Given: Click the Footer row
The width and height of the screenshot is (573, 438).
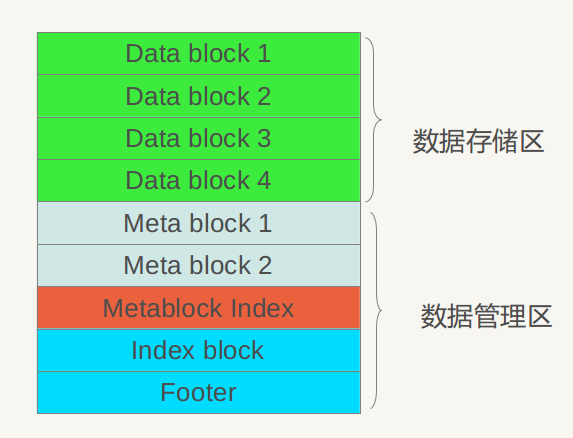Looking at the screenshot, I should point(199,392).
